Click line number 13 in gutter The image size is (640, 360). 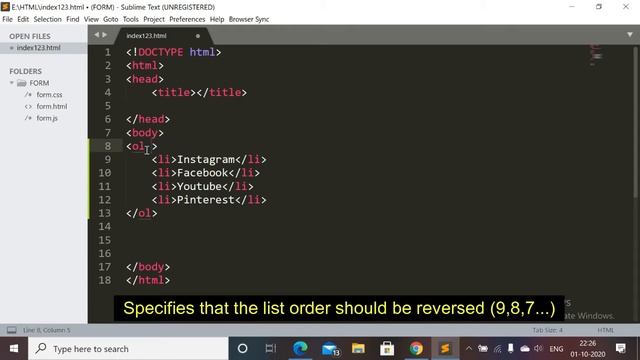click(104, 213)
